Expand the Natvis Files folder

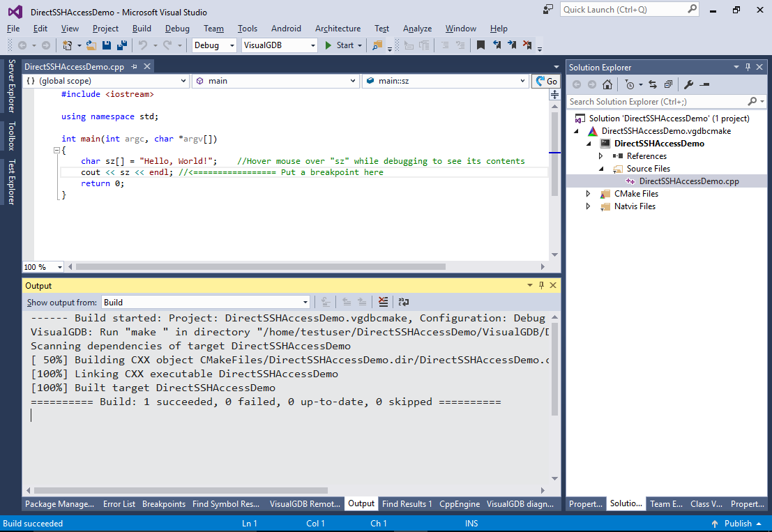[588, 206]
